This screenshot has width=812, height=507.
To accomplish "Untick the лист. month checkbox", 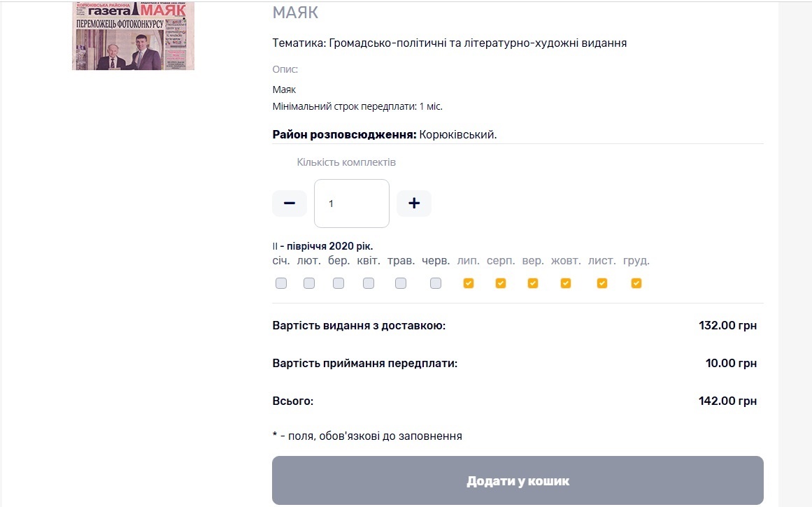I will click(602, 283).
